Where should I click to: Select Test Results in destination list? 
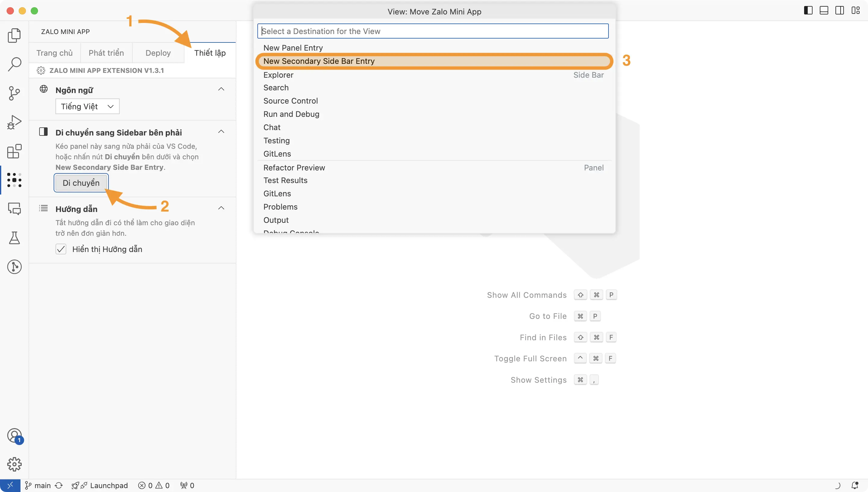tap(434, 180)
